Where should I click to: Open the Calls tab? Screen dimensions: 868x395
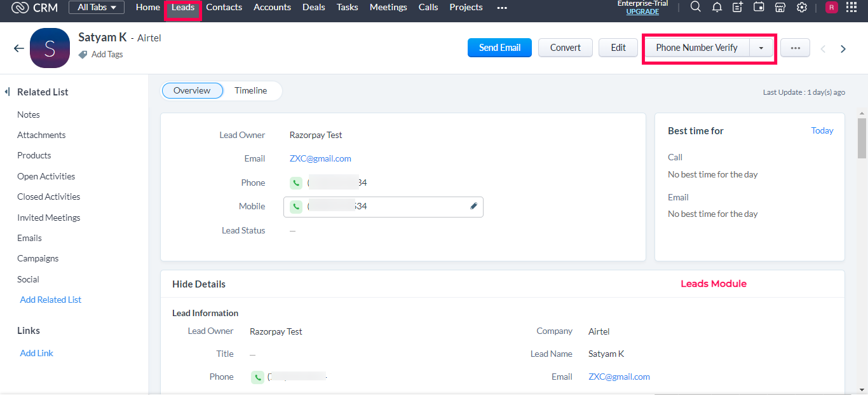coord(428,7)
